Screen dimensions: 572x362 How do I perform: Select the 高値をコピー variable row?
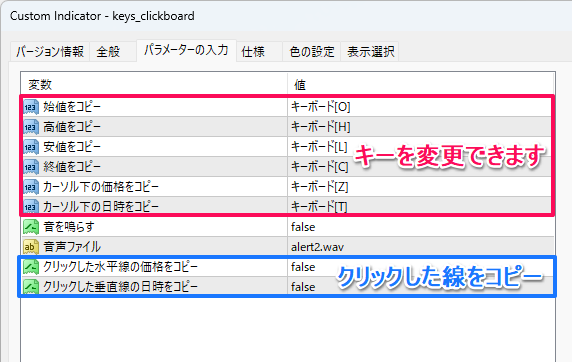tap(72, 127)
